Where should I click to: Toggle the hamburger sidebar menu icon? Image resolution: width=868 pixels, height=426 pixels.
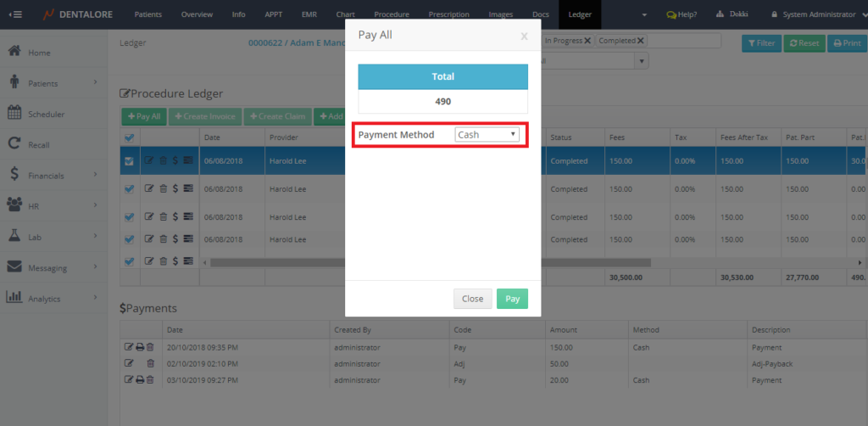click(x=15, y=14)
